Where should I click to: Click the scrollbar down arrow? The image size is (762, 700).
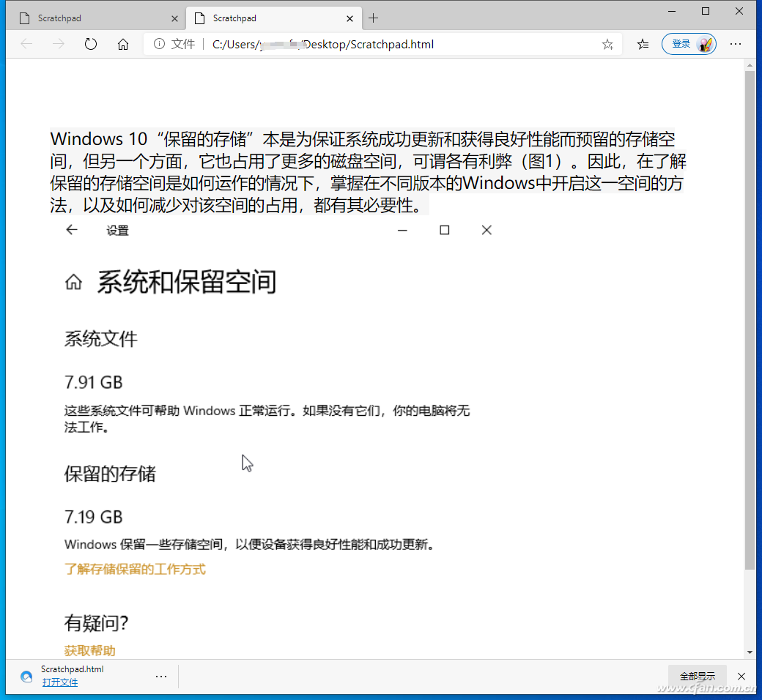pos(750,652)
